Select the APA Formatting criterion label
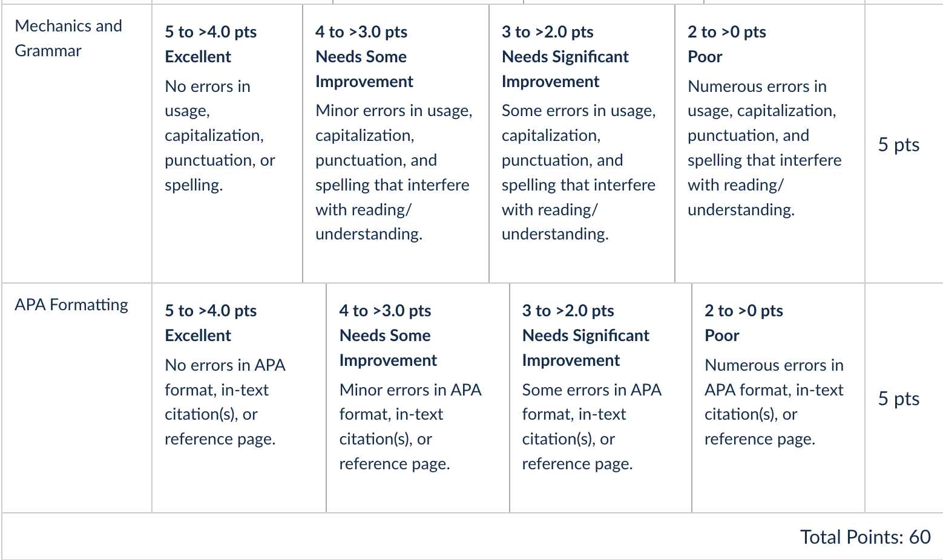This screenshot has width=943, height=560. coord(71,305)
